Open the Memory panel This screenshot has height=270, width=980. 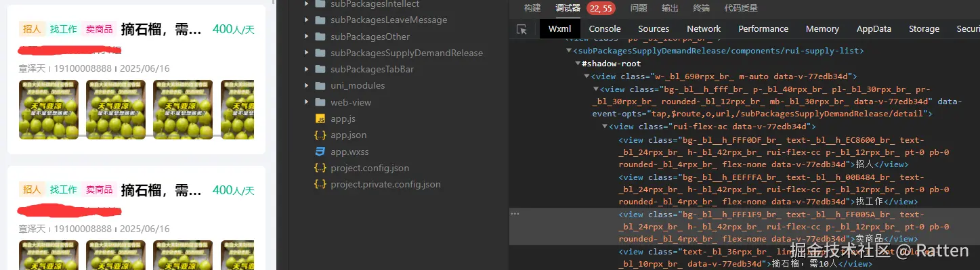click(822, 29)
